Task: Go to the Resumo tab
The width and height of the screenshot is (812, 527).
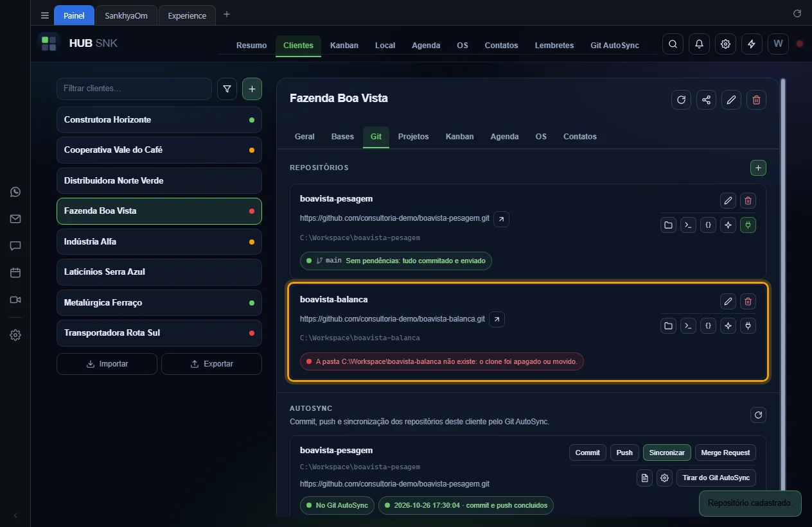Action: pos(251,46)
